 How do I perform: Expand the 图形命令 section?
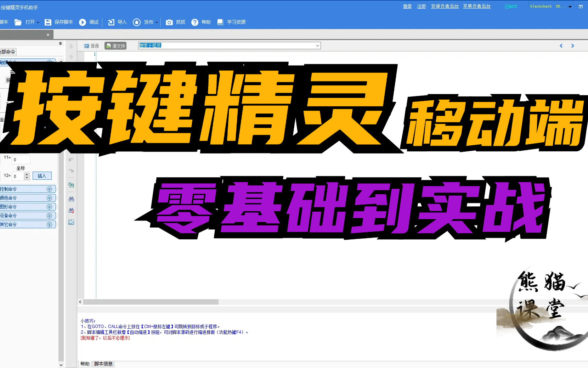(49, 207)
